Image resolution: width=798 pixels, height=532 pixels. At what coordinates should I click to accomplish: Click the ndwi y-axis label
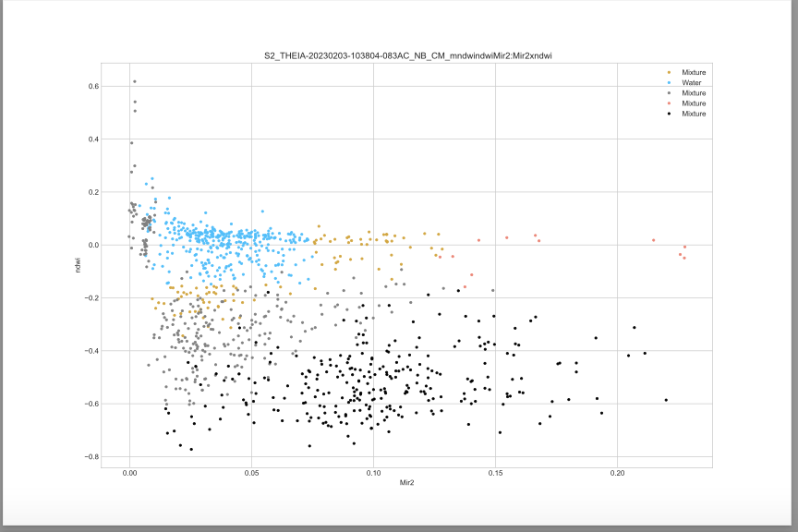click(78, 265)
